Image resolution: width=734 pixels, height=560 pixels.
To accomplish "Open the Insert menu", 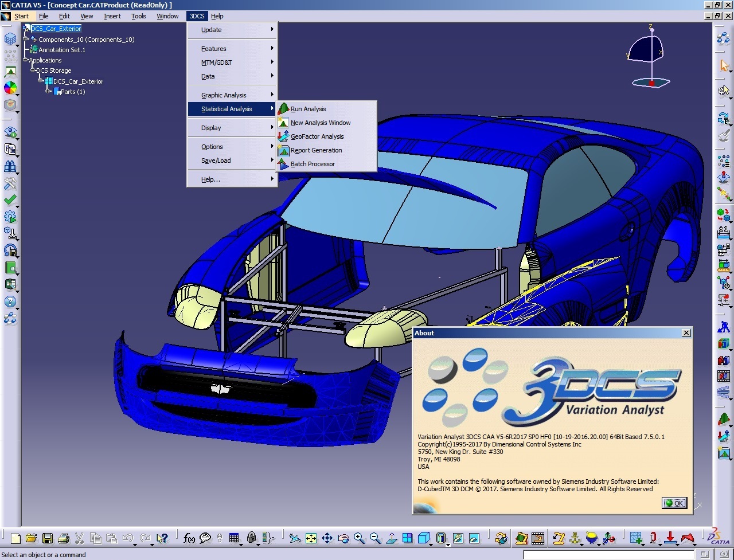I will pyautogui.click(x=112, y=16).
